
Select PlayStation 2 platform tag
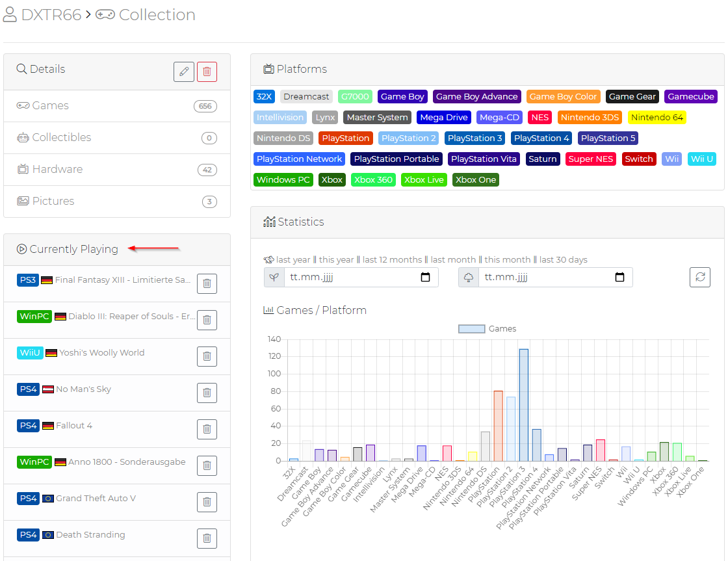[409, 138]
